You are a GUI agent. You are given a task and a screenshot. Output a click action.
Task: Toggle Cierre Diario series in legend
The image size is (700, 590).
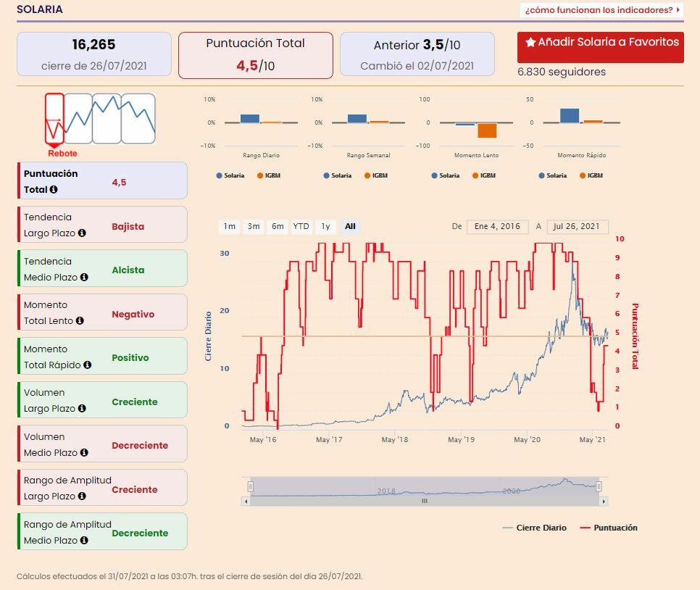(534, 528)
